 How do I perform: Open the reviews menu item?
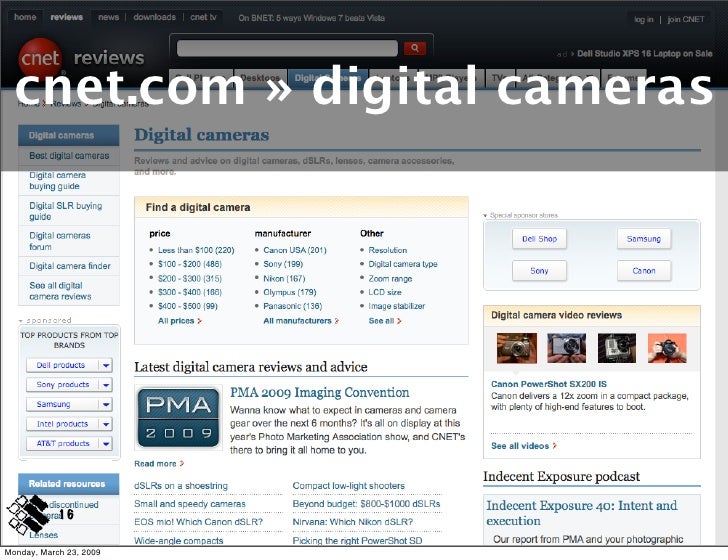(67, 17)
